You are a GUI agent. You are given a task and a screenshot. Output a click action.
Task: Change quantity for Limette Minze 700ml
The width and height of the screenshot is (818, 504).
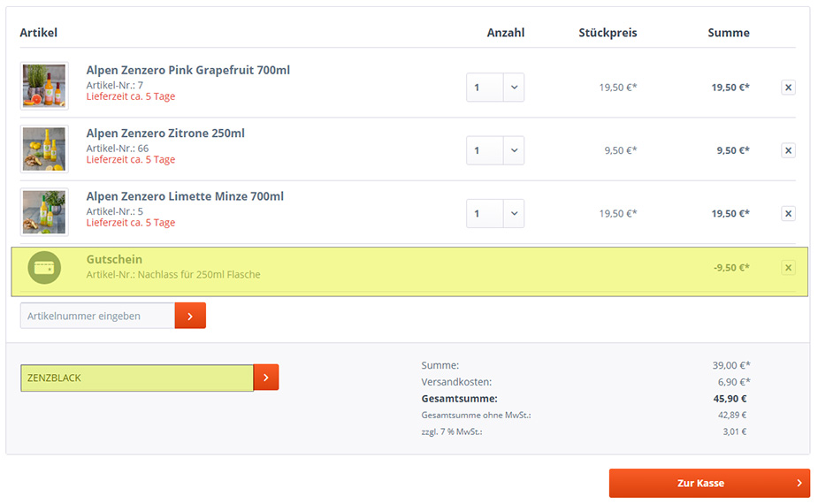click(x=495, y=213)
